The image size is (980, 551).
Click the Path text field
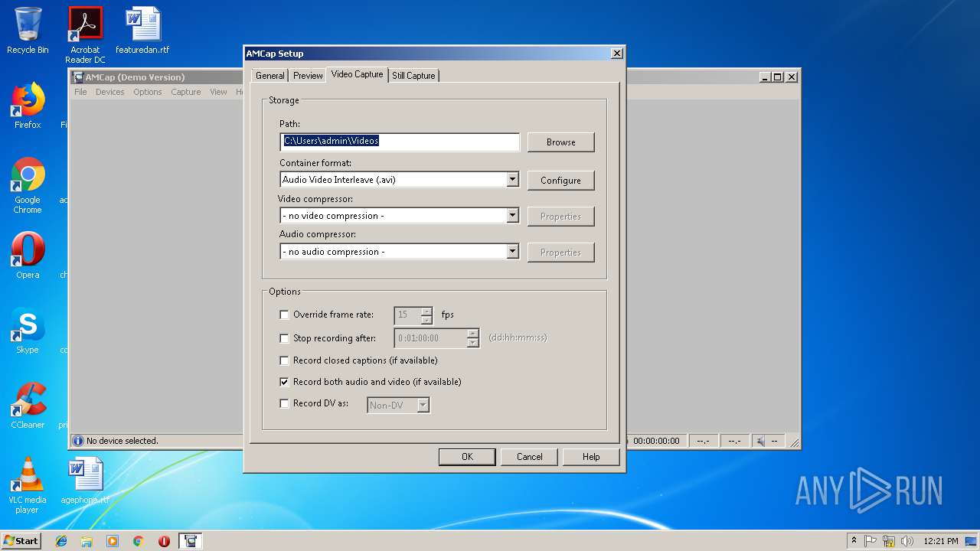400,141
